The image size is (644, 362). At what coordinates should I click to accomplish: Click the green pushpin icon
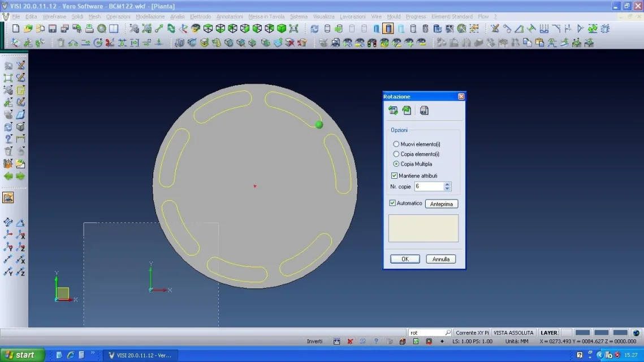coord(531,28)
